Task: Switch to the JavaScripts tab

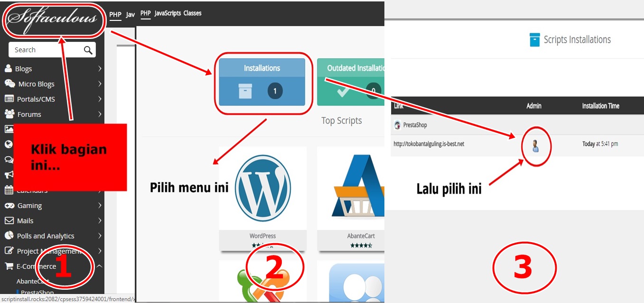Action: pyautogui.click(x=168, y=13)
